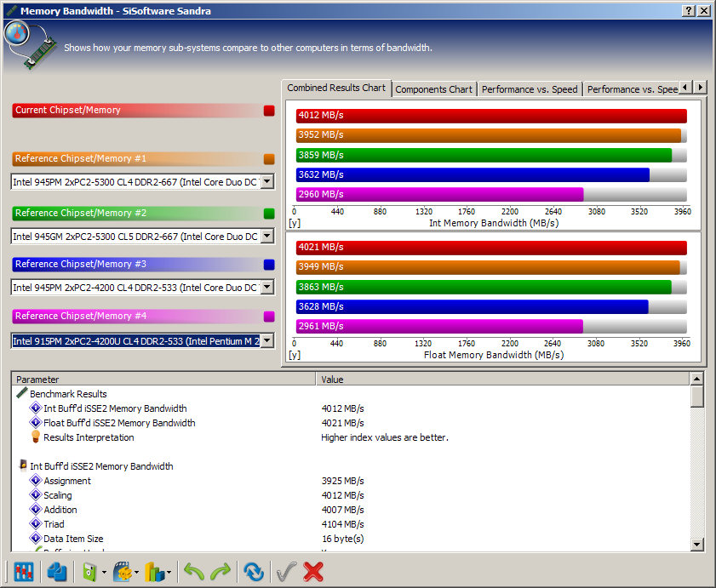Image resolution: width=716 pixels, height=588 pixels.
Task: Cancel using the red X toolbar icon
Action: pyautogui.click(x=313, y=572)
